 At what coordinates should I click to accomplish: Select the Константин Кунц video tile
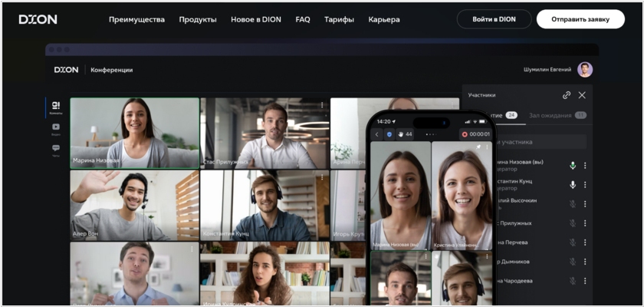tap(264, 205)
